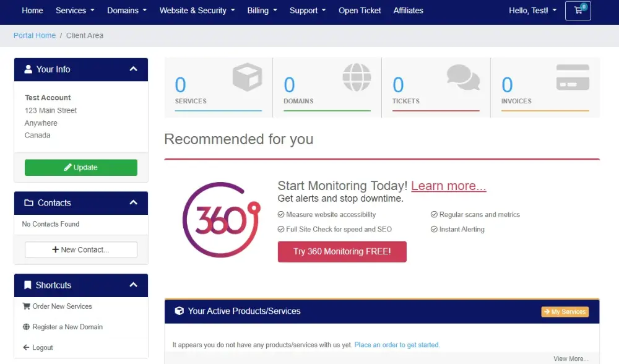The image size is (619, 364).
Task: Collapse the Contacts panel
Action: tap(133, 203)
